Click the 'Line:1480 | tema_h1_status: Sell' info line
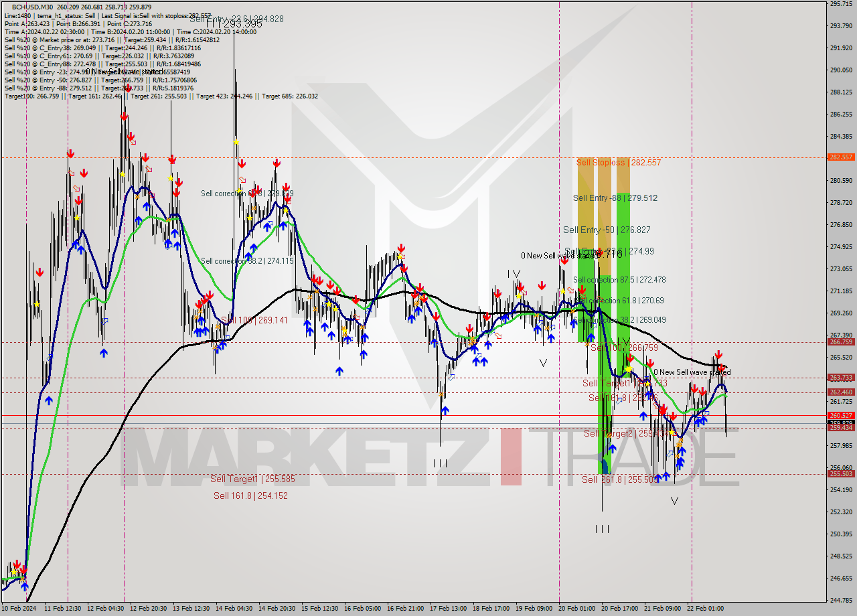 [108, 15]
